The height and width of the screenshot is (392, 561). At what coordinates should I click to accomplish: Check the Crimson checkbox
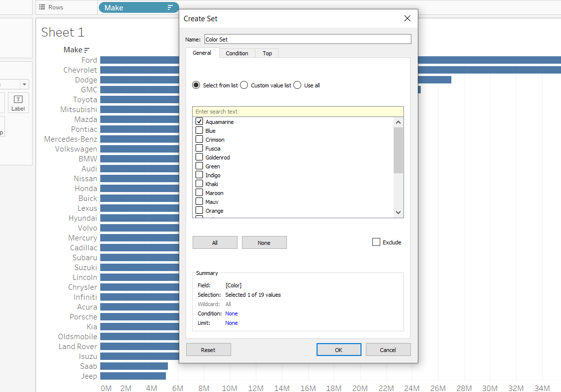pyautogui.click(x=200, y=140)
